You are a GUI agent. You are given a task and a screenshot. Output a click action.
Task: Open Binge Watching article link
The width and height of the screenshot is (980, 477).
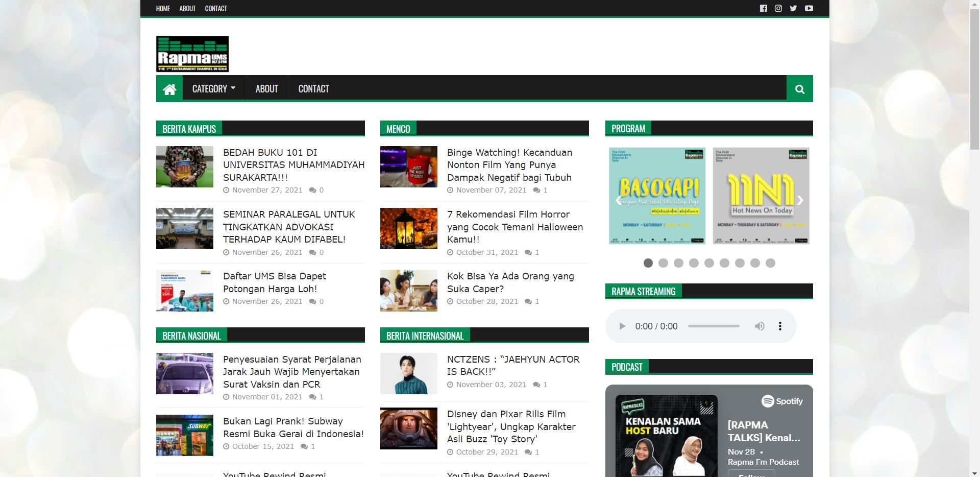point(509,165)
